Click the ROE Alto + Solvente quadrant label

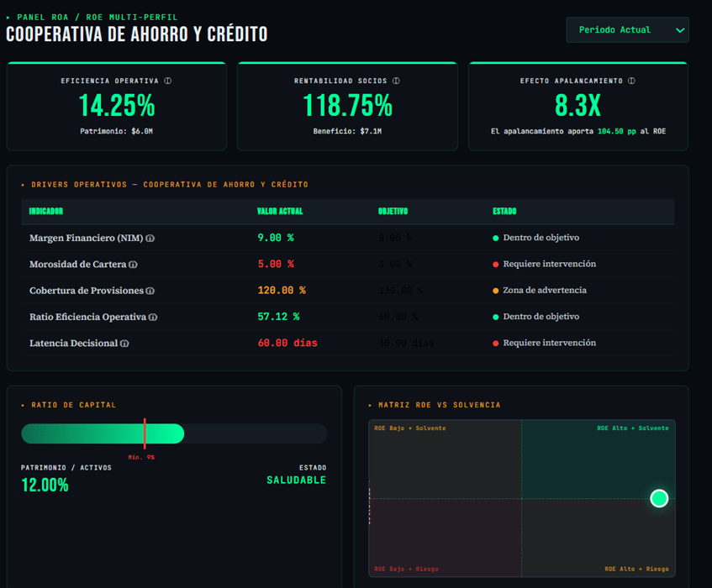[632, 428]
